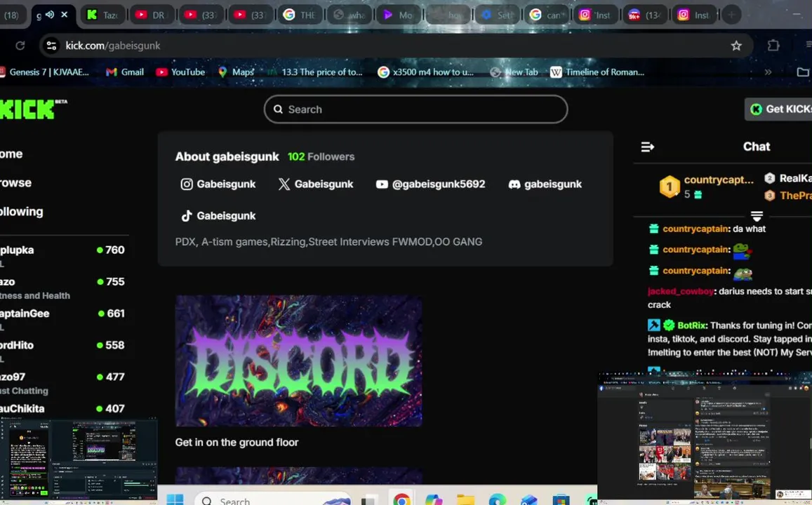Click the jacked_cowboy username in chat

coord(681,291)
